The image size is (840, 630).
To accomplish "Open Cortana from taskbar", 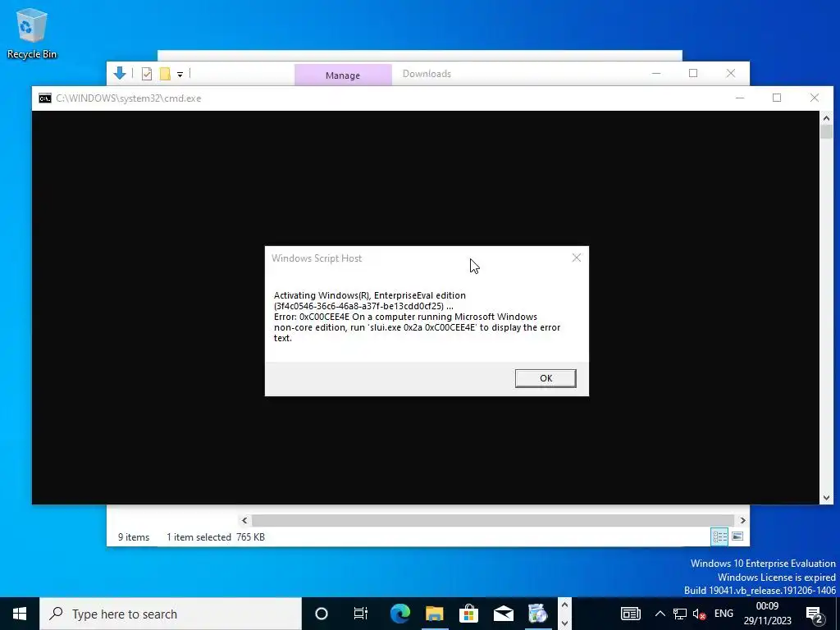I will [x=322, y=614].
